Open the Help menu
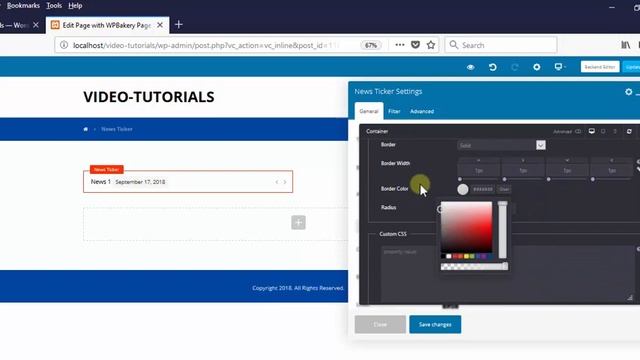640x360 pixels. (75, 6)
